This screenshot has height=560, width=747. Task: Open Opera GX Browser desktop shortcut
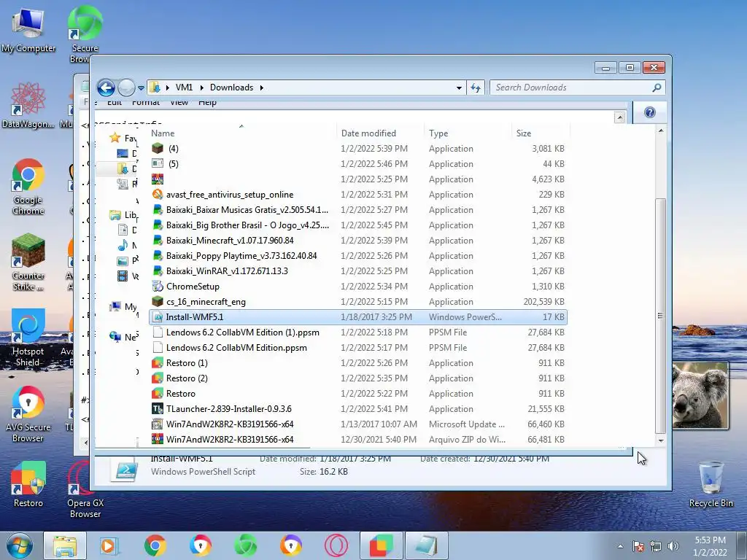click(85, 489)
